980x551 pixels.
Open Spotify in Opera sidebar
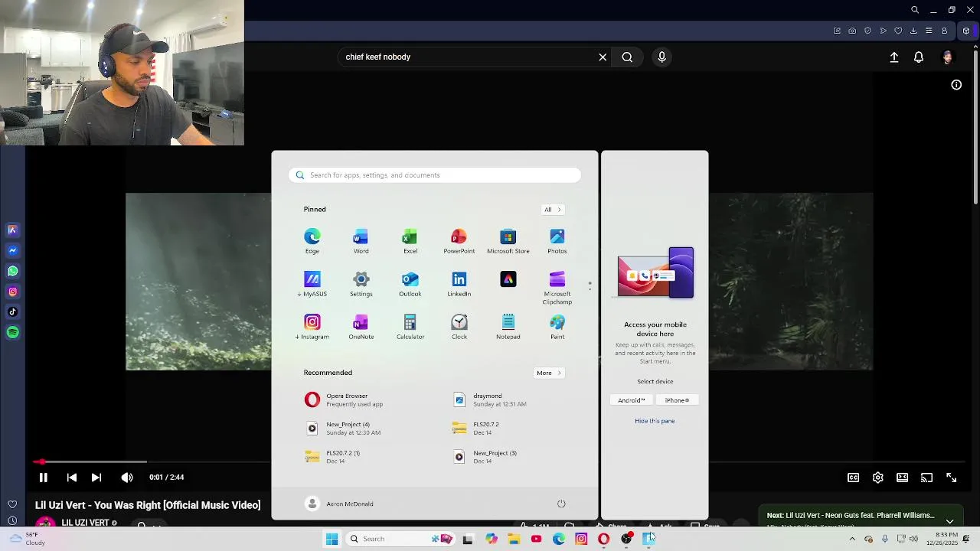13,333
